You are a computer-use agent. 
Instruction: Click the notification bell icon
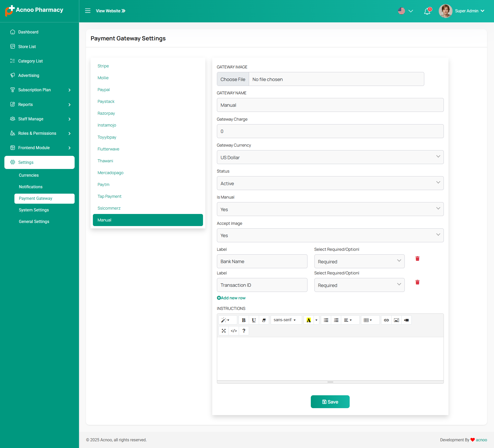pos(427,11)
